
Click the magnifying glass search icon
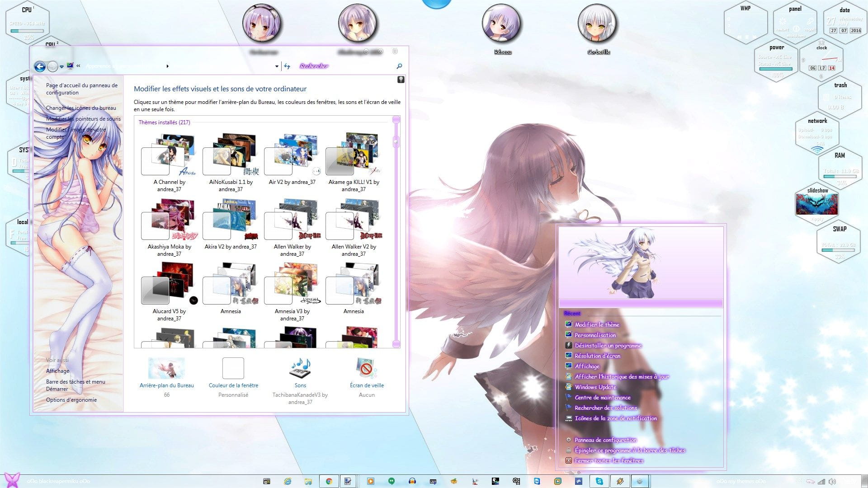399,66
